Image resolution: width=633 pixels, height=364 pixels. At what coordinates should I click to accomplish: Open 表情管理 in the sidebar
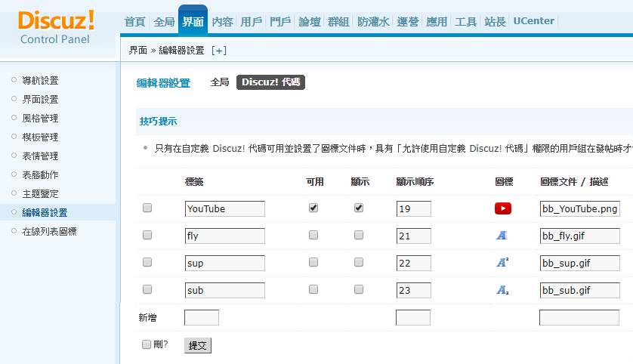pos(40,156)
